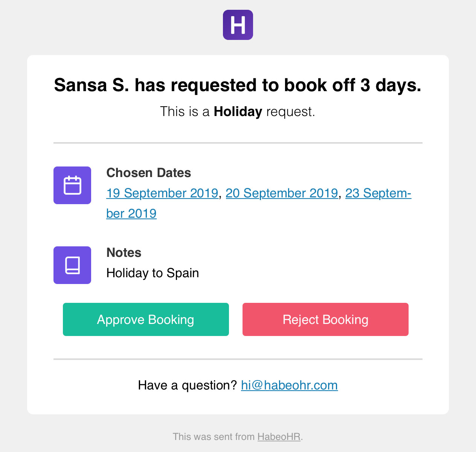The image size is (476, 452).
Task: Click the 'Notes' section label
Action: tap(124, 253)
